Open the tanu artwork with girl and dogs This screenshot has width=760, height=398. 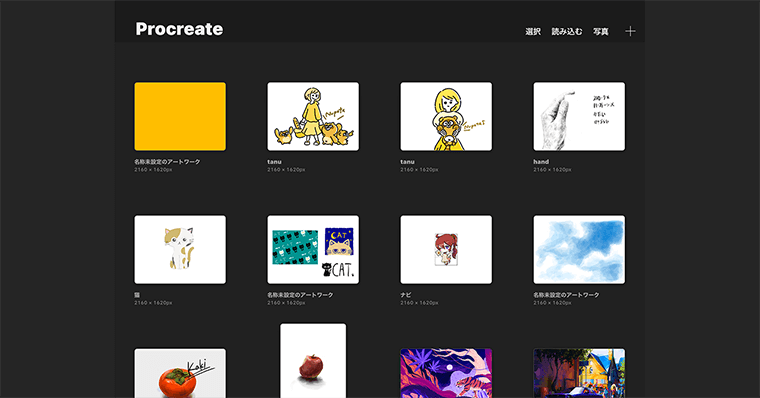(313, 116)
